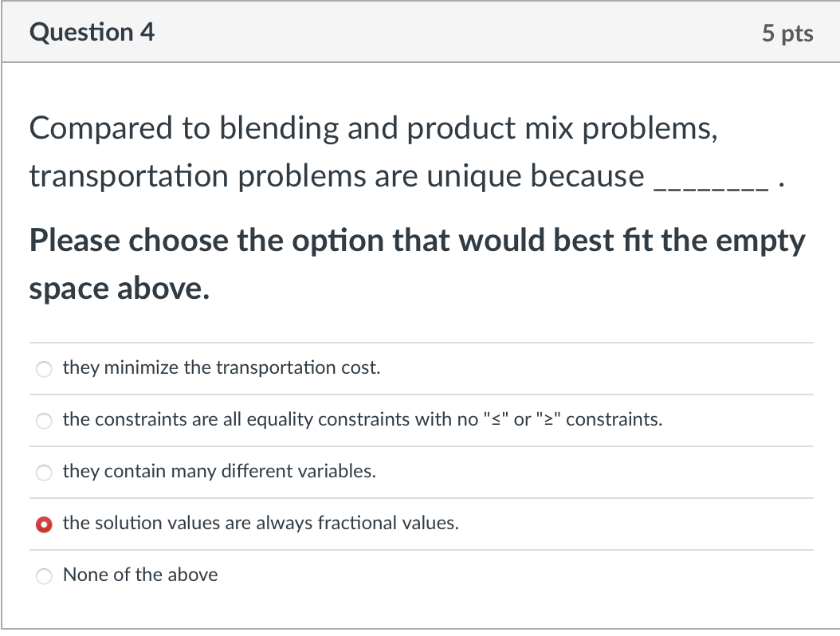This screenshot has width=840, height=636.
Task: Select radio button for minimize transportation cost
Action: coord(44,369)
